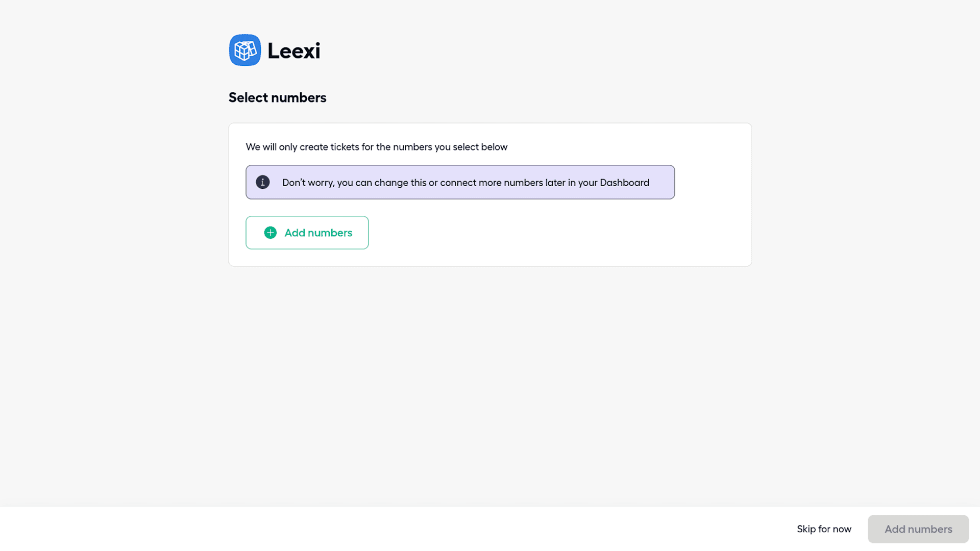Image resolution: width=980 pixels, height=551 pixels.
Task: Click the green plus circle icon
Action: point(271,233)
